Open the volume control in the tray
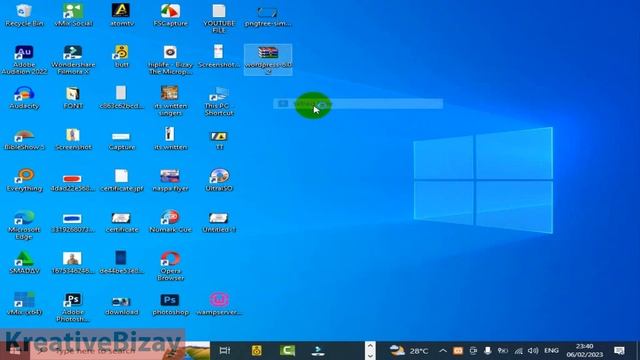The width and height of the screenshot is (640, 360). click(x=533, y=351)
